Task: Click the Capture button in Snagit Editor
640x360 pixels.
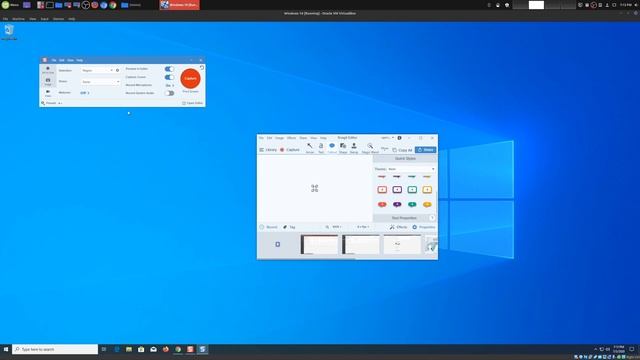Action: 289,150
